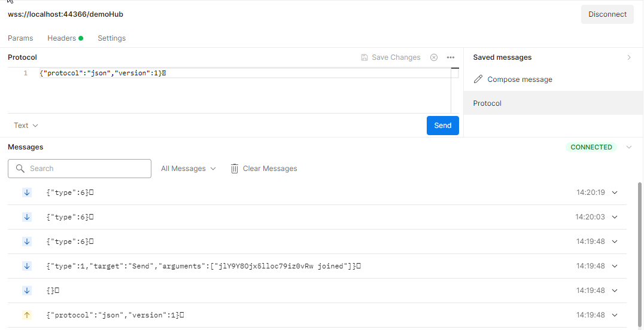The image size is (644, 330).
Task: Click the Disconnect button
Action: pyautogui.click(x=607, y=14)
